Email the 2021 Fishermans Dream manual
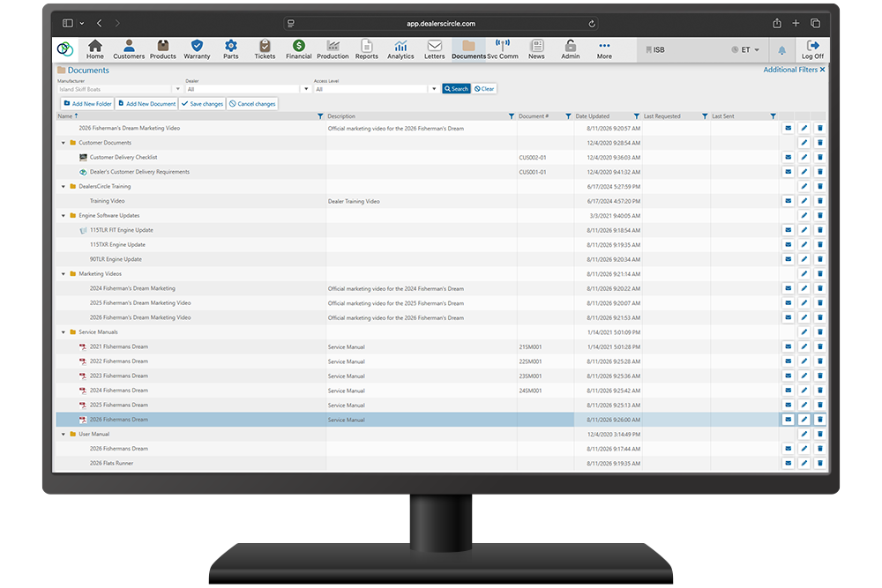882x588 pixels. pos(788,346)
